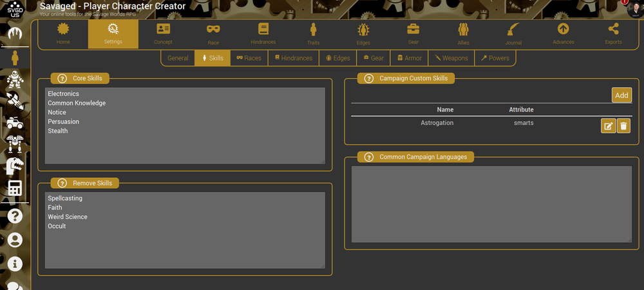Open the Settings section
The height and width of the screenshot is (290, 644).
click(113, 34)
